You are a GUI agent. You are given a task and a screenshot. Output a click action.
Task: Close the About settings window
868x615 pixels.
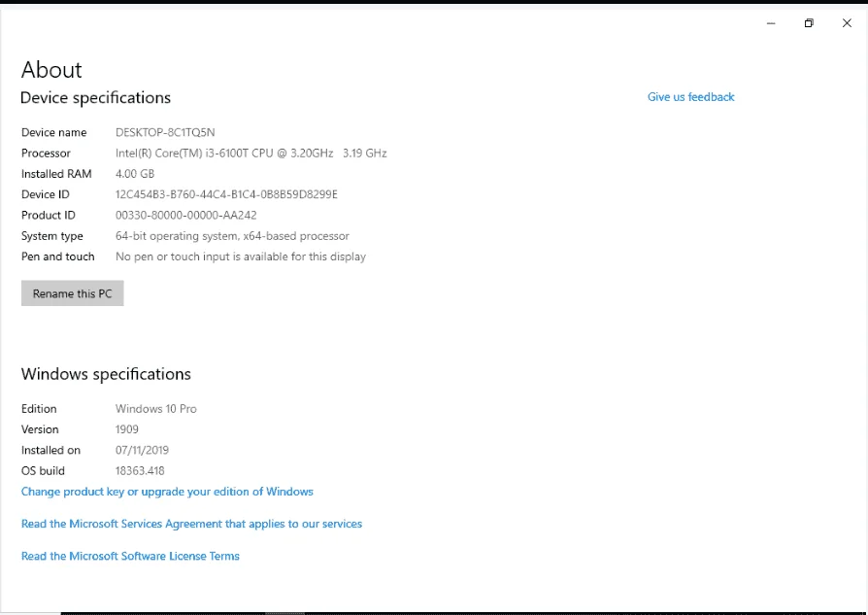click(847, 23)
